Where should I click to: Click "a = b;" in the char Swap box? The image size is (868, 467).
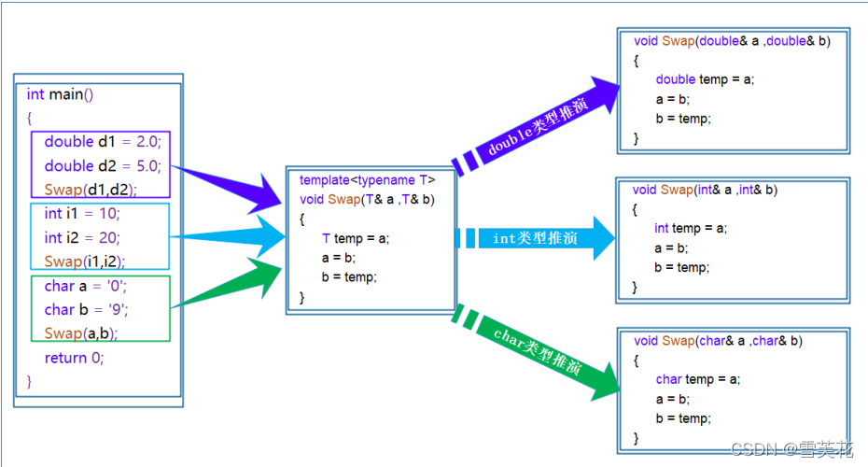pyautogui.click(x=672, y=399)
